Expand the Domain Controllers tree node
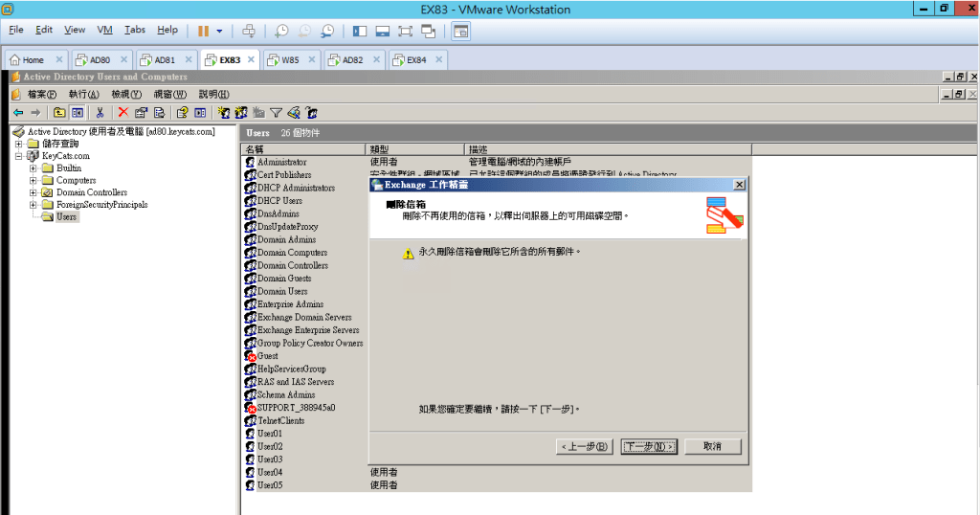Image resolution: width=980 pixels, height=515 pixels. pyautogui.click(x=33, y=192)
